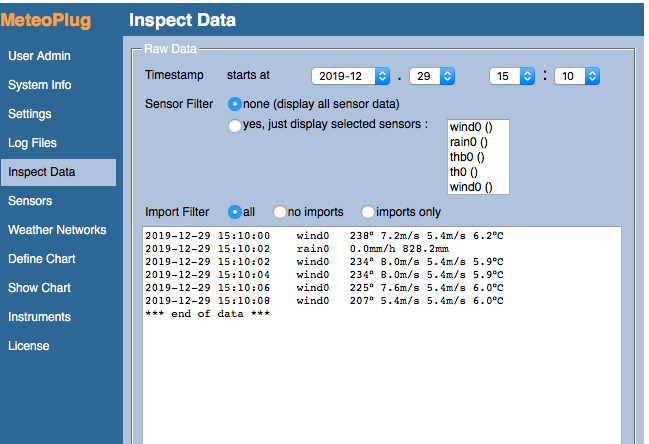Select first wind0 () in sensor list
Screen dimensions: 649x444
[478, 127]
